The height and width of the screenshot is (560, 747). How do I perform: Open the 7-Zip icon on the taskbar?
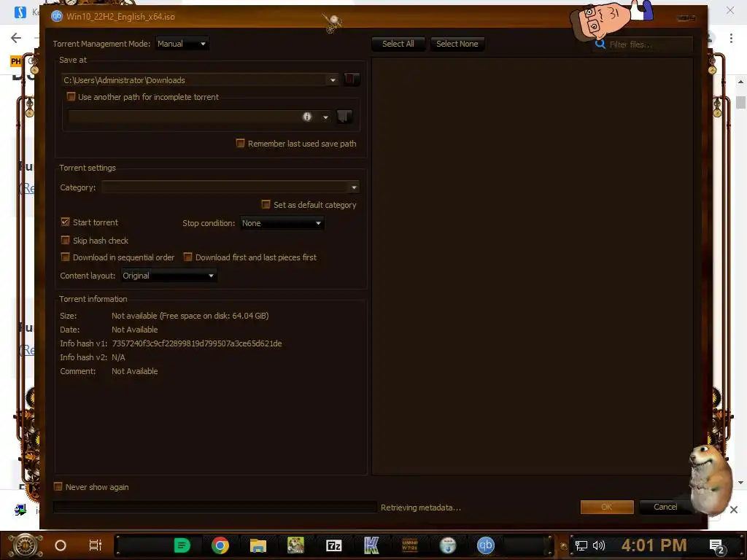[333, 545]
